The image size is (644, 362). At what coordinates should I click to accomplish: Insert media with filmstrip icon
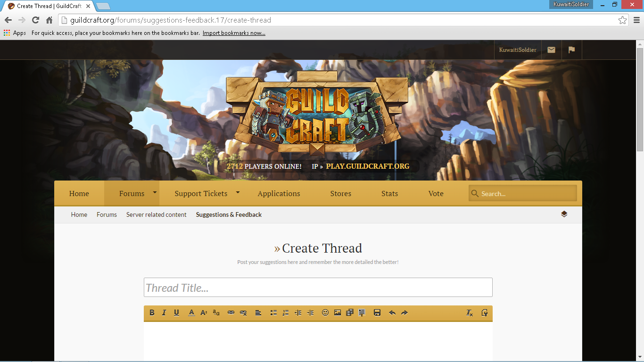click(x=350, y=313)
